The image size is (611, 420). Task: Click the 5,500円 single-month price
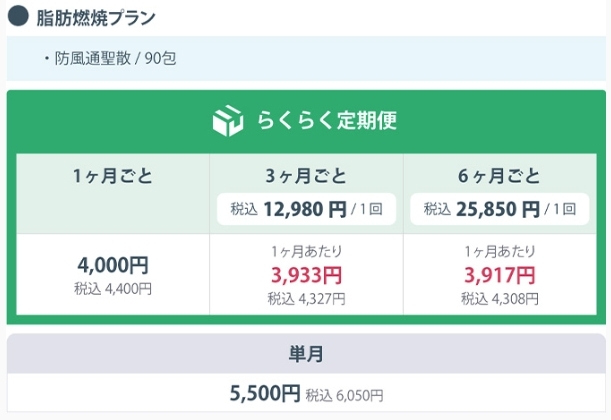(265, 393)
